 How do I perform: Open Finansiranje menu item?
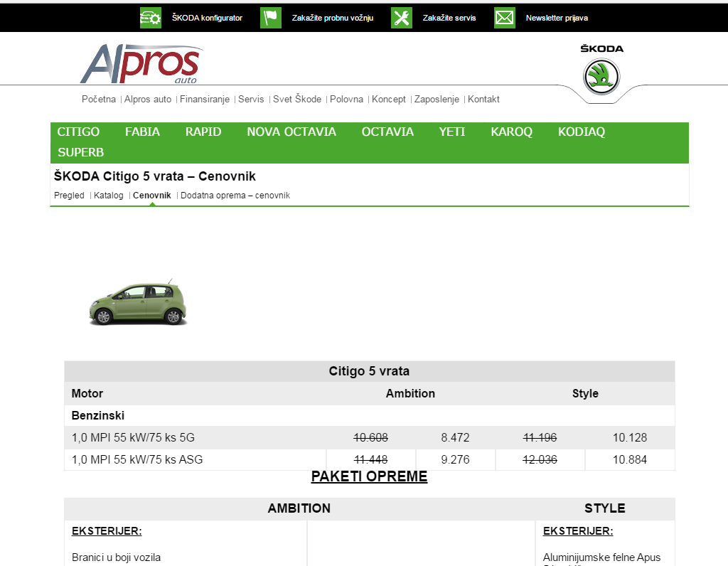(205, 99)
